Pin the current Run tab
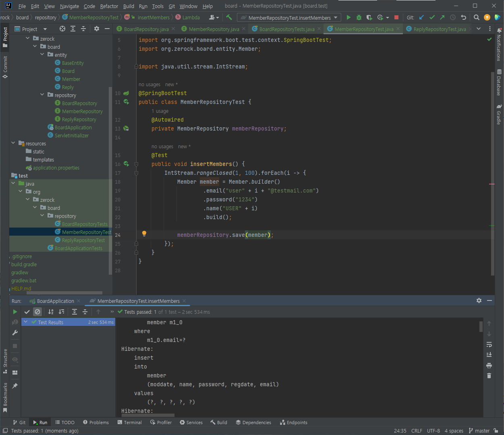The width and height of the screenshot is (504, 435). (x=15, y=385)
